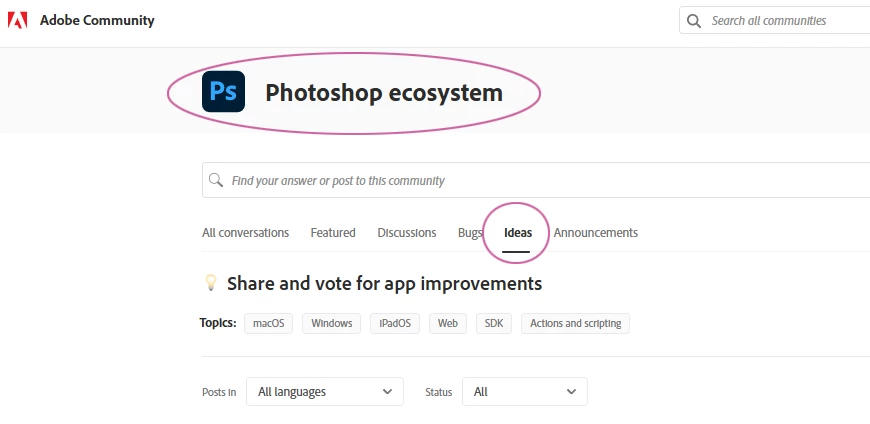Filter by Windows topic
The image size is (870, 424).
pos(331,323)
